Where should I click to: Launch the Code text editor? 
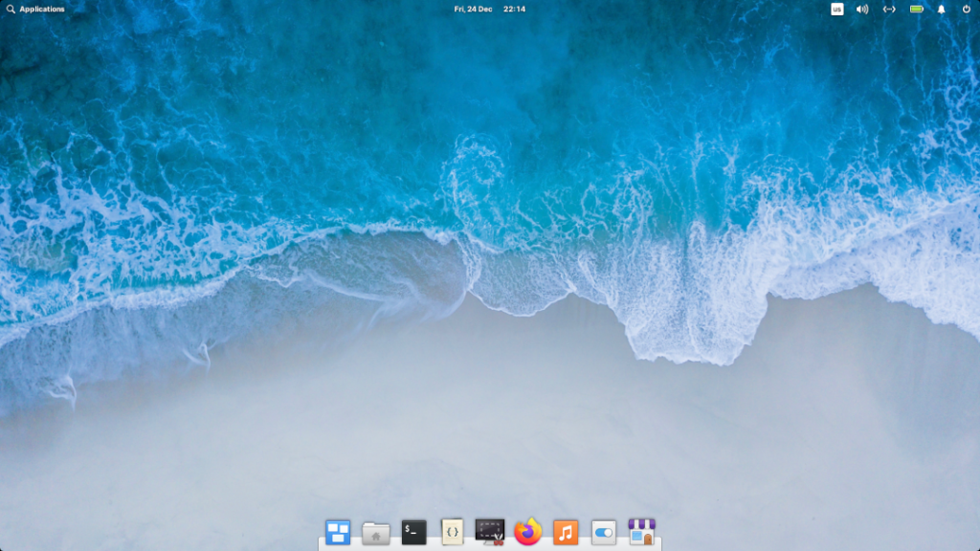451,531
